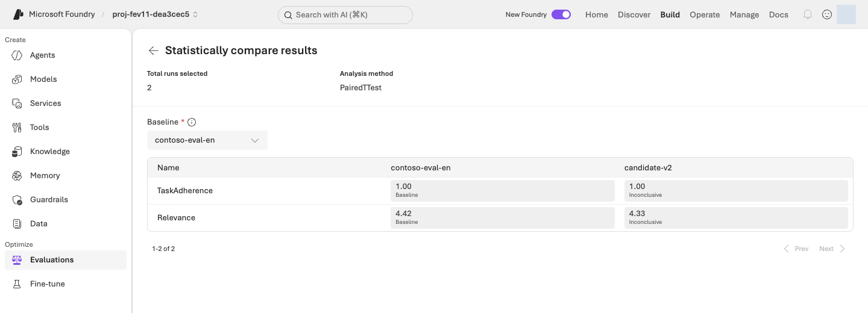
Task: Go back using the left arrow icon
Action: click(x=154, y=51)
